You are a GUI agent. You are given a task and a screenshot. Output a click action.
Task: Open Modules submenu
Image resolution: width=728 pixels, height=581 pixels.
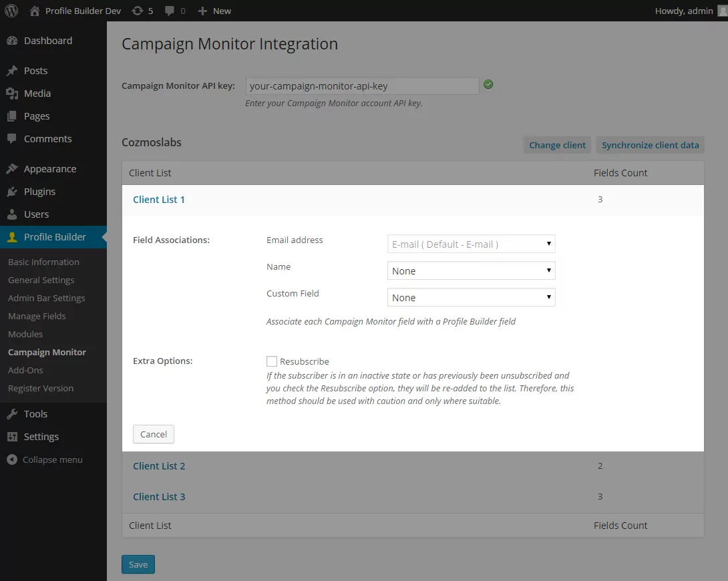click(25, 334)
